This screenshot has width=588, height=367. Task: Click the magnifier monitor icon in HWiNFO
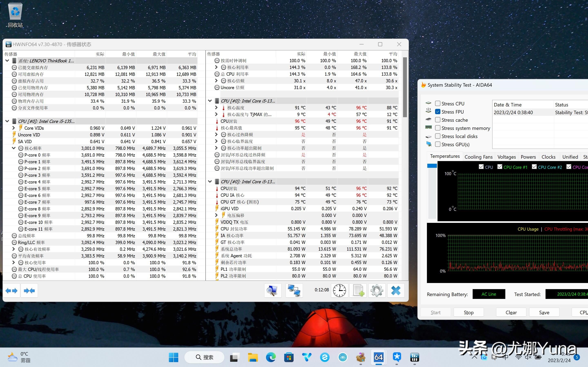click(x=273, y=290)
